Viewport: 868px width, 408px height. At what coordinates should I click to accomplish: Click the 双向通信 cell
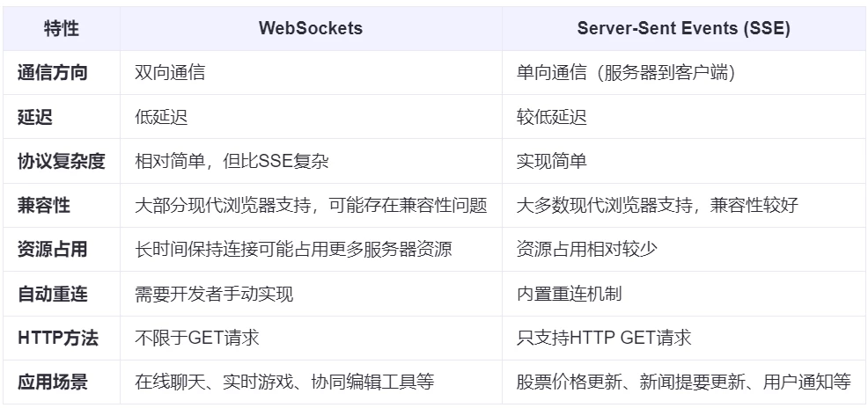click(x=170, y=73)
